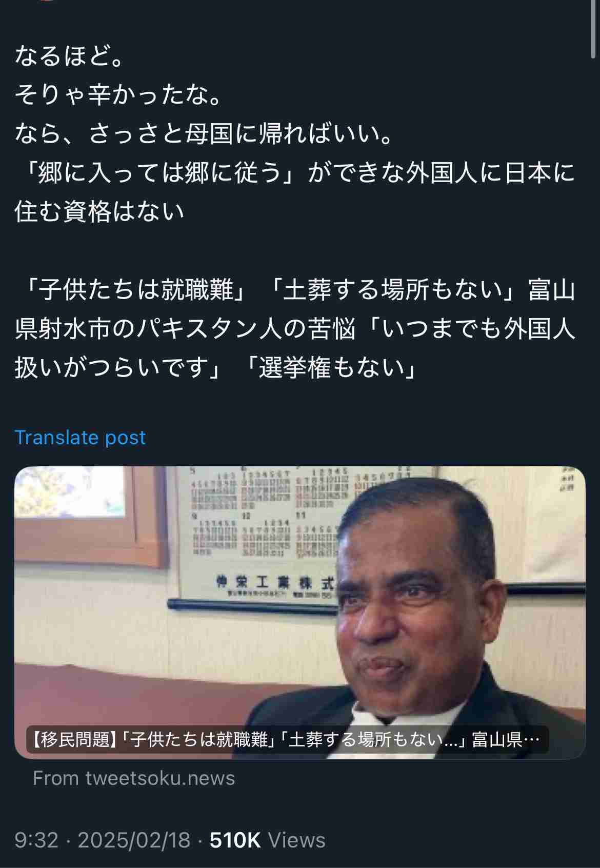The image size is (600, 868).
Task: Click the 県射水市のパキスタン人の苦悩 text line
Action: (185, 329)
